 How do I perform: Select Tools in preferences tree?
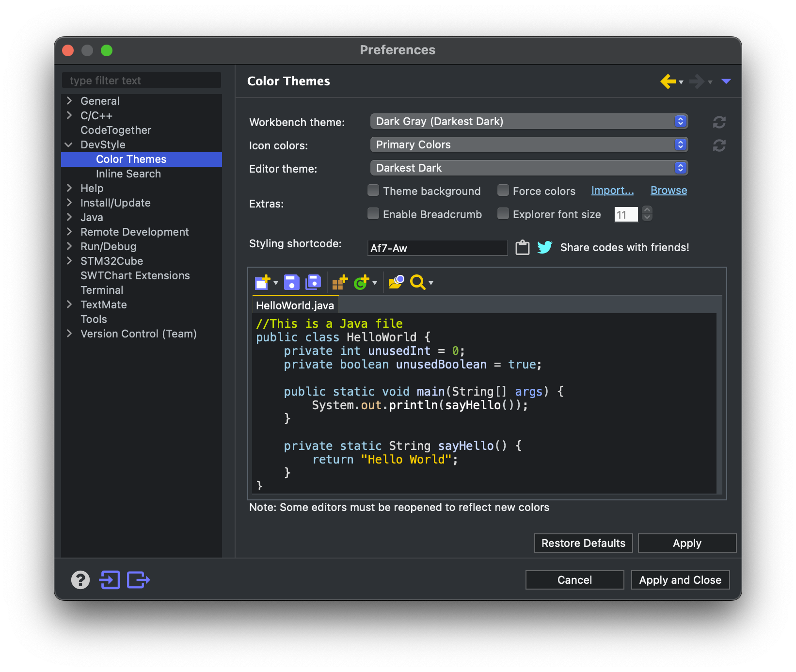[x=94, y=319]
